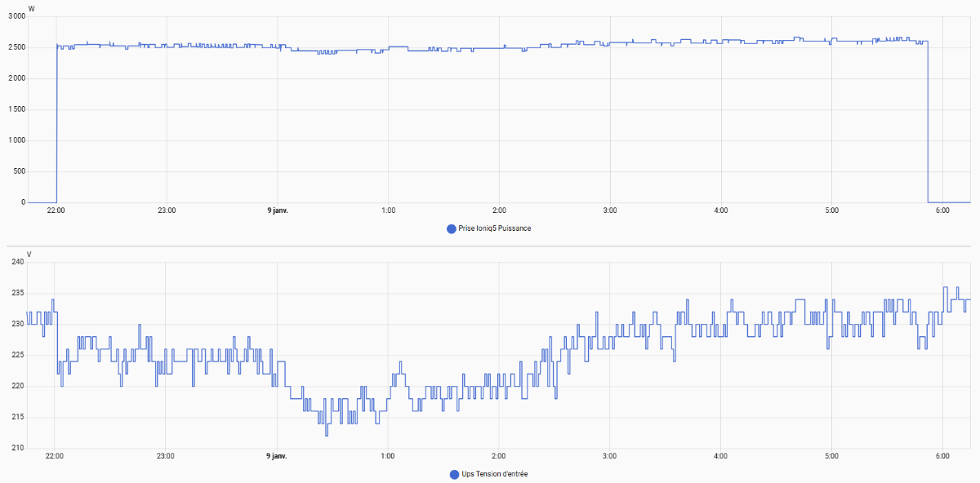Click the 0 value on the power Y-axis
The image size is (980, 483).
pos(22,202)
